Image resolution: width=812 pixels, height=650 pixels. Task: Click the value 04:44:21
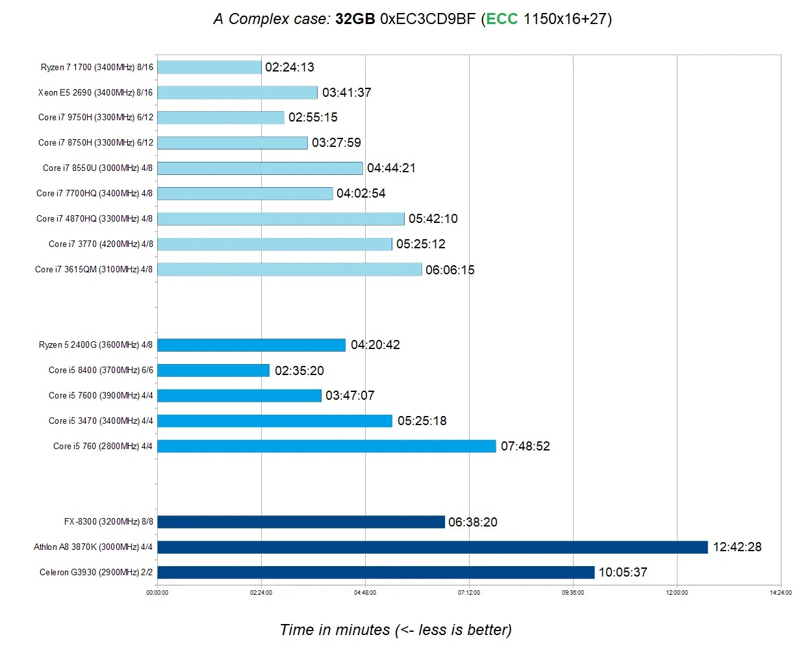click(x=392, y=168)
